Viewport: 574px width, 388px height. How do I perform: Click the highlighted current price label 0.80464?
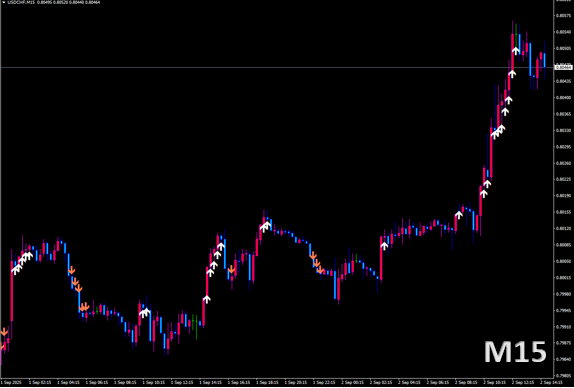[x=564, y=67]
